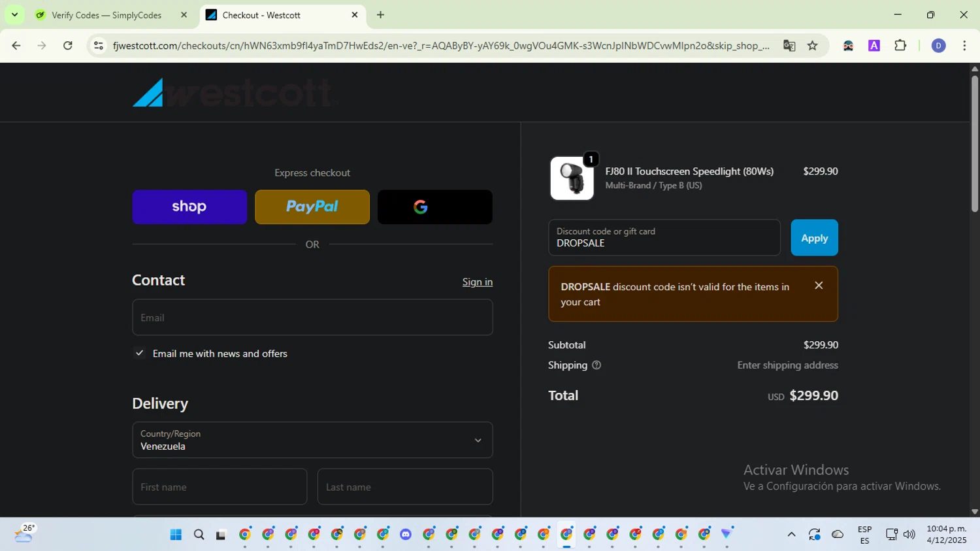Open the Shipping help question-mark icon
Viewport: 980px width, 551px height.
click(x=596, y=365)
